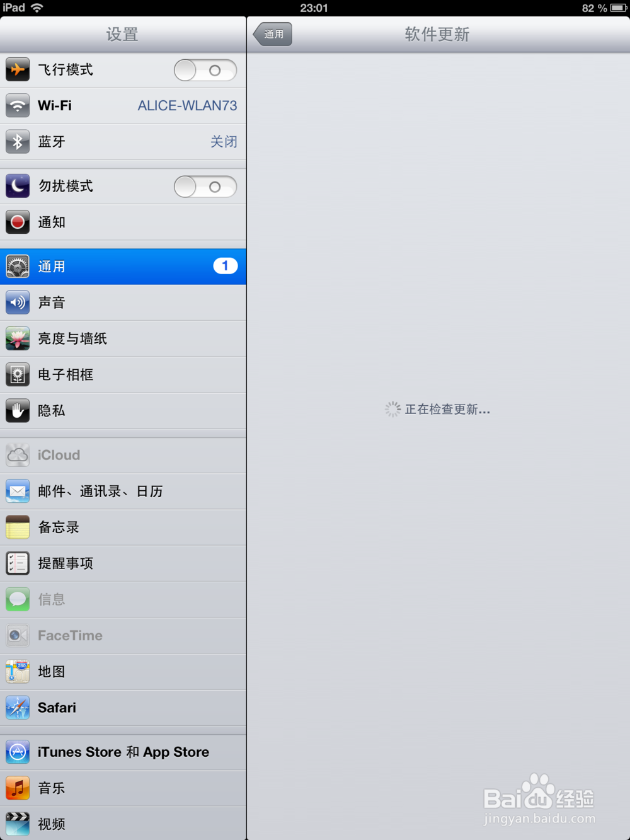Select the Safari settings icon
Viewport: 630px width, 840px height.
(17, 708)
